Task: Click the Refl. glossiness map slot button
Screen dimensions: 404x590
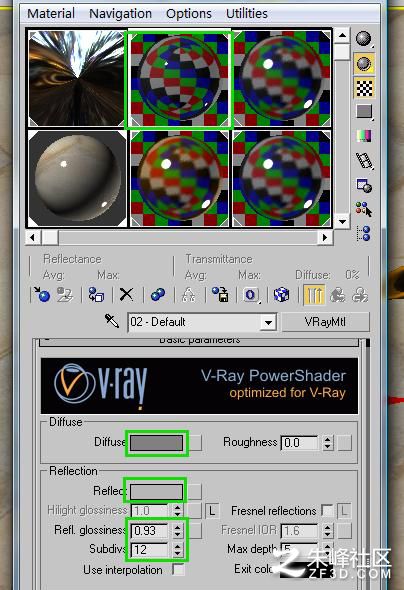Action: point(195,531)
